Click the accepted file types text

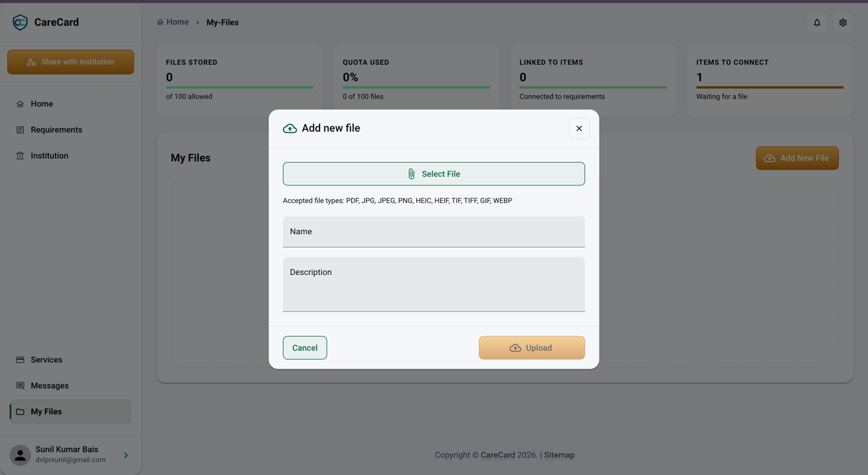pos(397,201)
